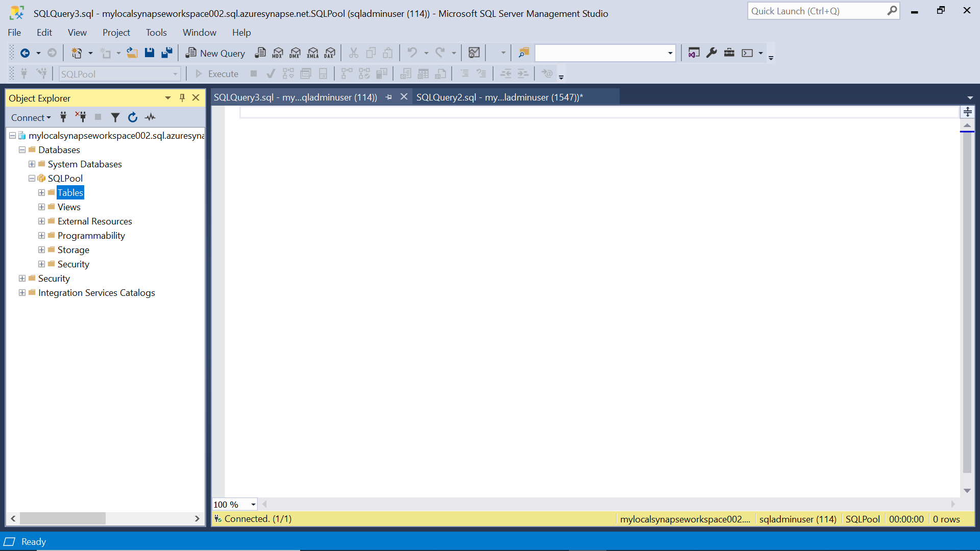Click the DAX query icon
The height and width of the screenshot is (551, 980).
click(330, 53)
